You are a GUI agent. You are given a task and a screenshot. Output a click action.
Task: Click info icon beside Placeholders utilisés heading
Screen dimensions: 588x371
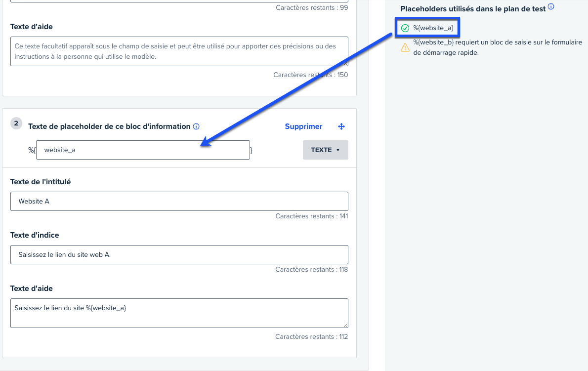551,6
